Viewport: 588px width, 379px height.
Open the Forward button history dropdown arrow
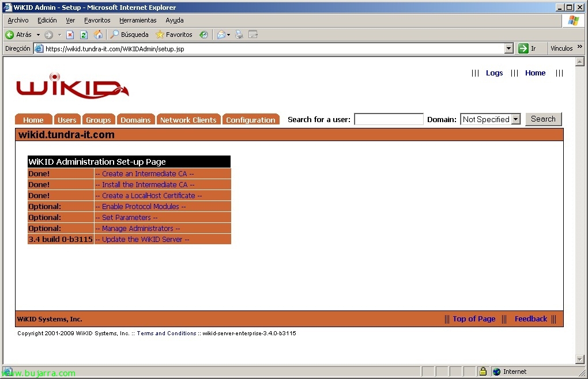click(x=59, y=35)
